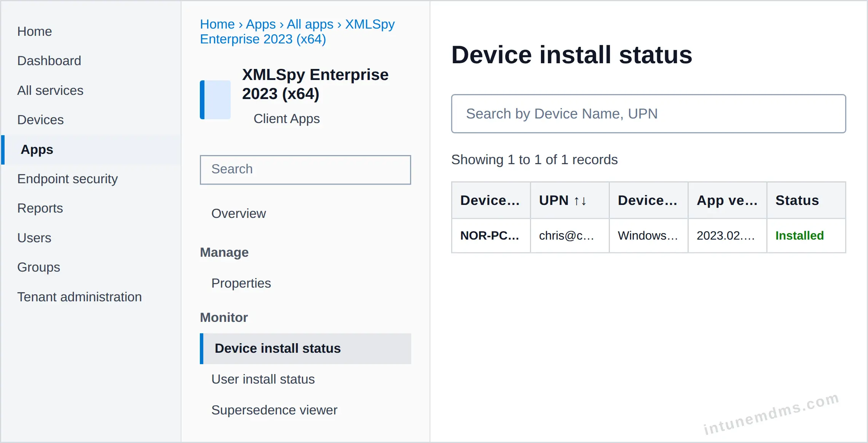Click XMLSpy Enterprise 2023 breadcrumb link
The width and height of the screenshot is (868, 443).
(x=297, y=32)
